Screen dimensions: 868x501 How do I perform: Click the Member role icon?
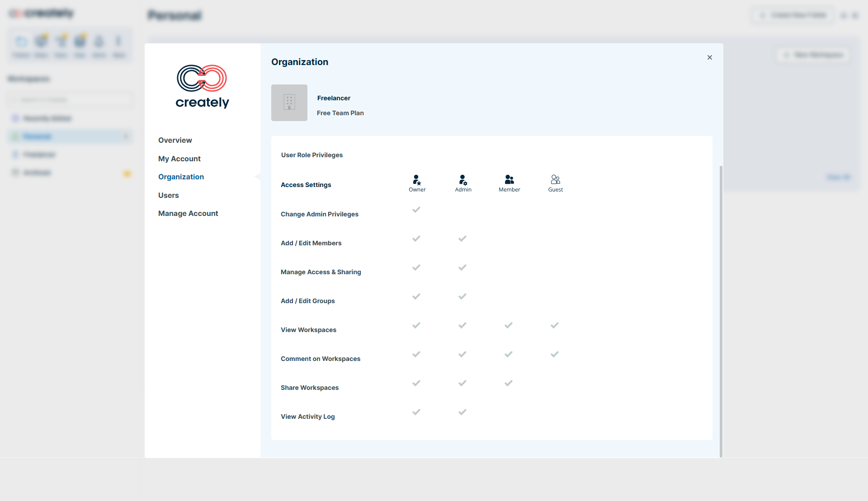point(509,180)
